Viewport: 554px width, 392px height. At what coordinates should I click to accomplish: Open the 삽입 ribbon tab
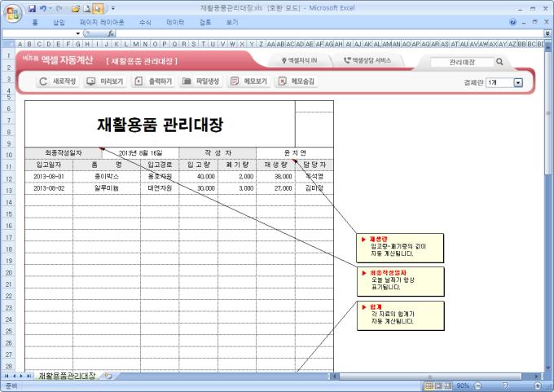pyautogui.click(x=59, y=22)
